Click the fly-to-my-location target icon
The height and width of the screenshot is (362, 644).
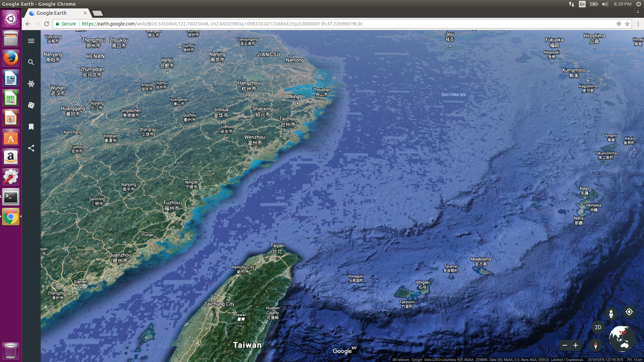pyautogui.click(x=629, y=312)
